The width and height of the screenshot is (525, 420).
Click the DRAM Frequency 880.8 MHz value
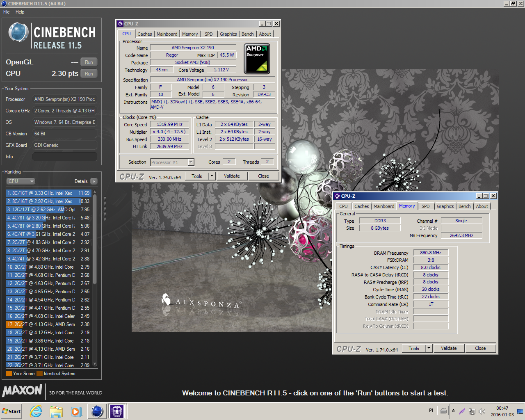click(x=431, y=253)
